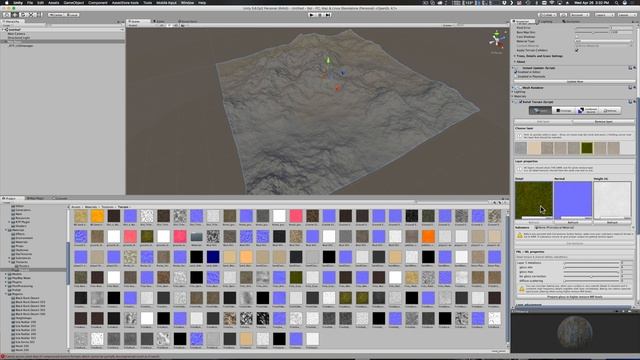The height and width of the screenshot is (360, 640).
Task: Toggle scene audio button in Scene toolbar
Action: click(x=176, y=25)
